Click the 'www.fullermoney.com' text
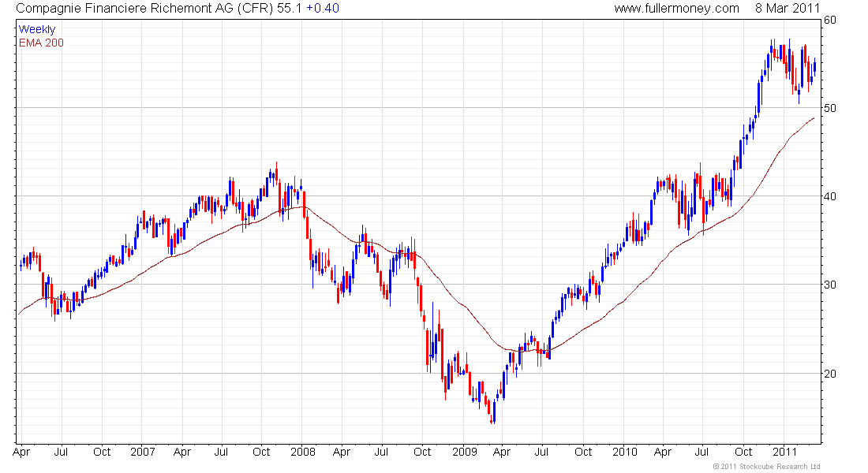Screen dimensions: 868x473 tap(676, 9)
